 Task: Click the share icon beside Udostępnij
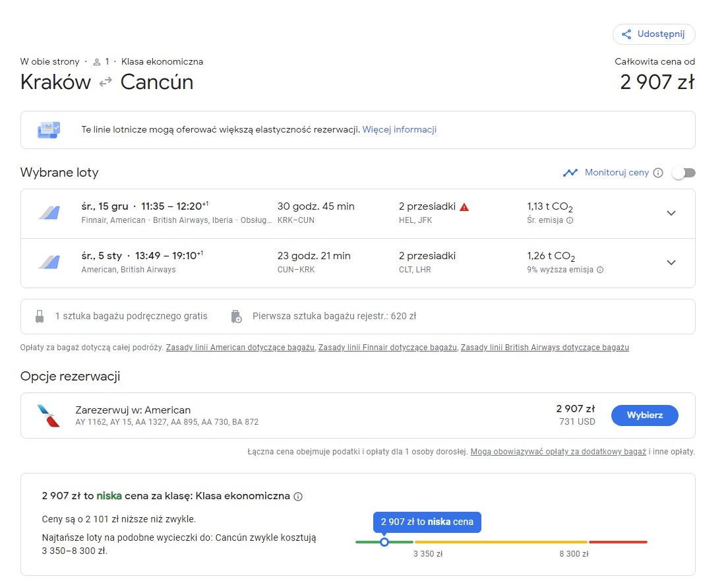point(626,34)
